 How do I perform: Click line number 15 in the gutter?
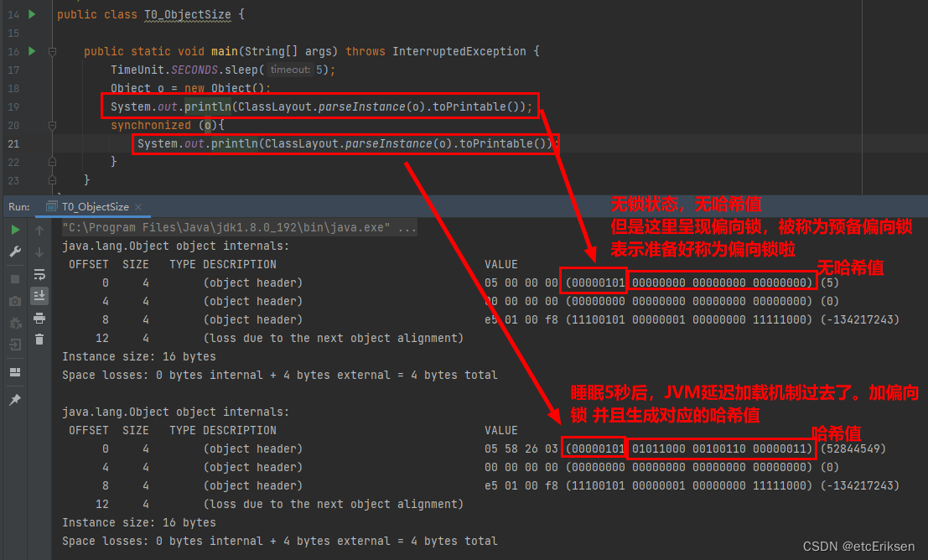(x=13, y=34)
